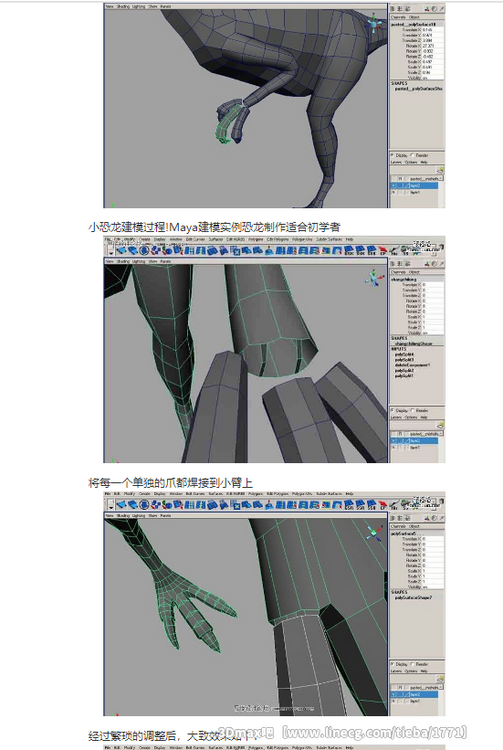Image resolution: width=503 pixels, height=750 pixels.
Task: Click caption 小恐龙建模过程!Maya建模实例恐龙制作适合初学者
Action: click(x=214, y=226)
